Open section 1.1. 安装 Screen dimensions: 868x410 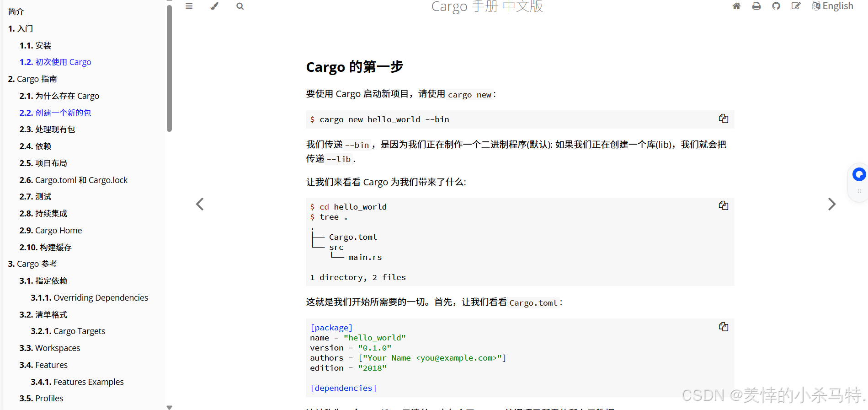(x=35, y=45)
